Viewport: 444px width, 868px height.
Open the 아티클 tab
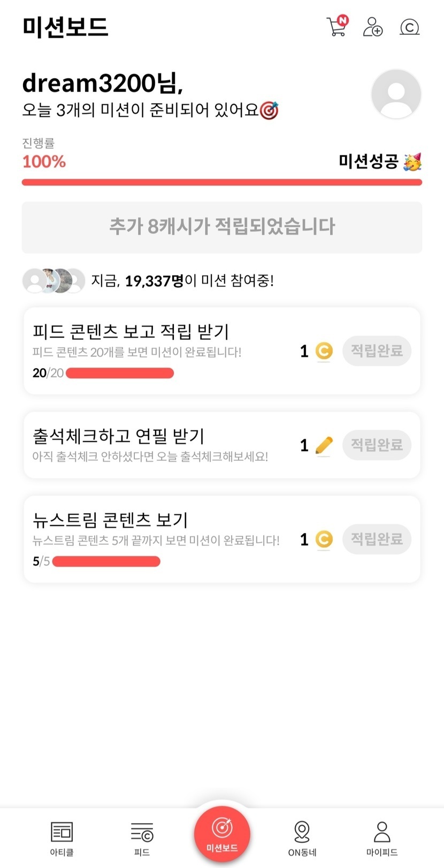point(62,838)
